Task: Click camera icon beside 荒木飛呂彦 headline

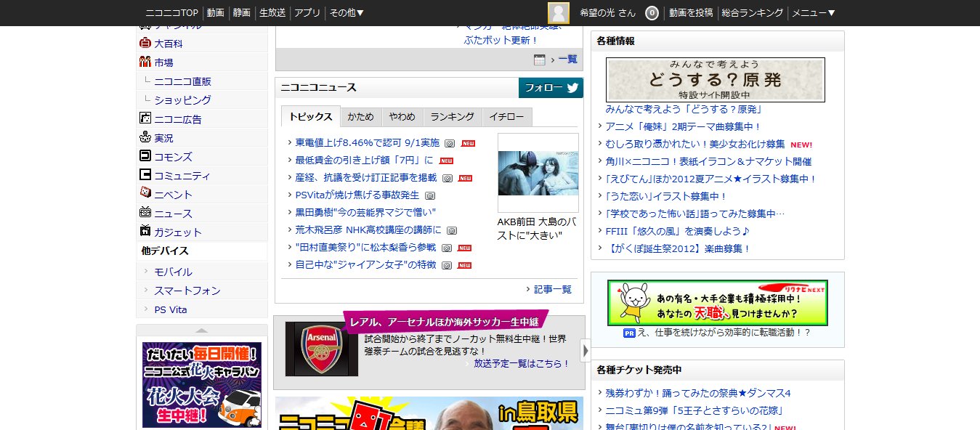Action: point(452,230)
